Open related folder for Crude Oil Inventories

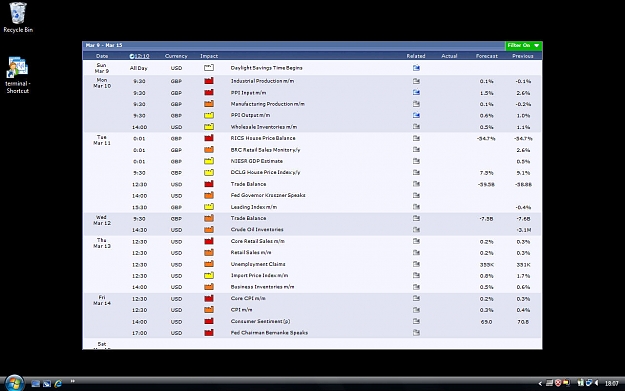(416, 230)
